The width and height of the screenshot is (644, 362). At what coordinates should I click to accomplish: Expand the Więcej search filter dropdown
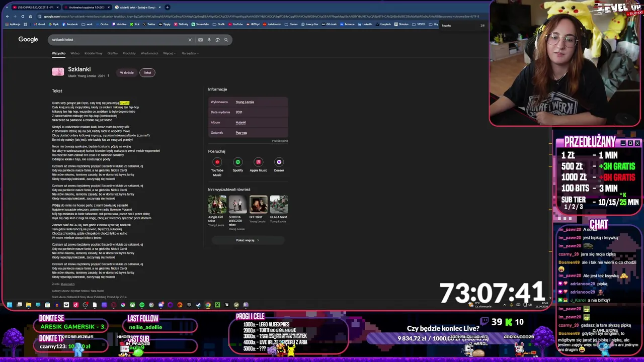(169, 53)
